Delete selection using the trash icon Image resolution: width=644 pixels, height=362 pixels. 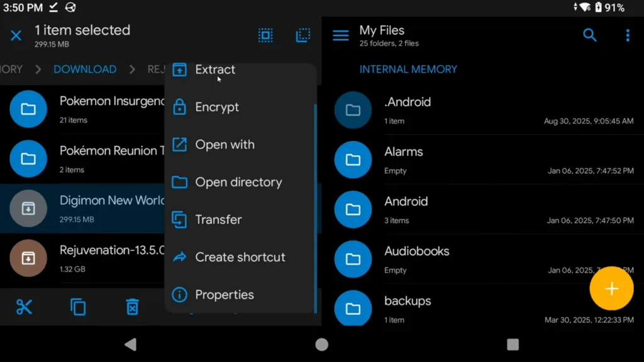(132, 307)
